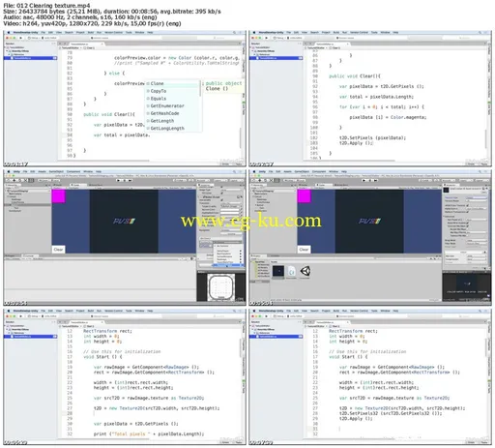Click line 't2D.SetPixels (pixelData);' in magenta frame
This screenshot has width=495, height=448.
(372, 137)
